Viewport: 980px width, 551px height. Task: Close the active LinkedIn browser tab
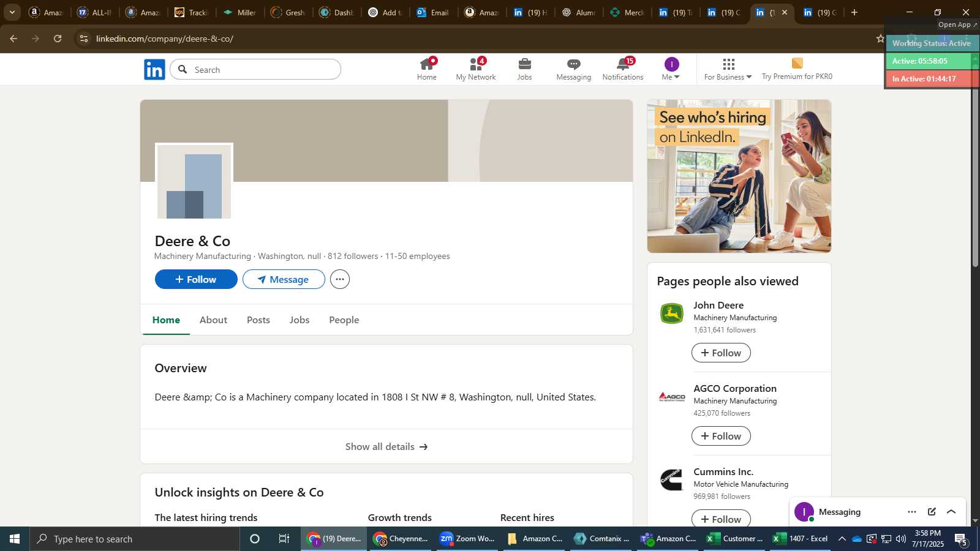[x=785, y=12]
